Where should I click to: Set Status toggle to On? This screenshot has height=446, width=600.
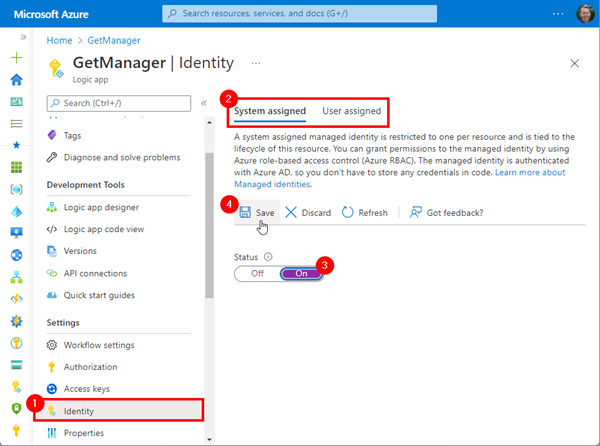(301, 273)
